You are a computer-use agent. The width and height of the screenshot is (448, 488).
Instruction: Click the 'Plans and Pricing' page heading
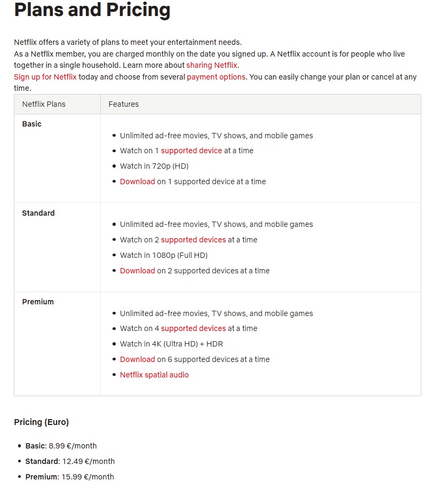click(x=92, y=9)
